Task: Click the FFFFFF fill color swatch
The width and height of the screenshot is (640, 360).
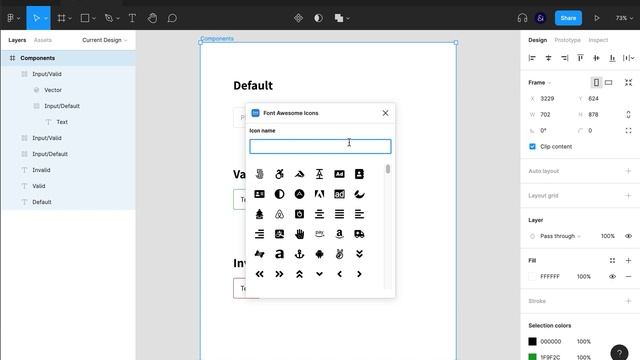Action: (x=532, y=276)
